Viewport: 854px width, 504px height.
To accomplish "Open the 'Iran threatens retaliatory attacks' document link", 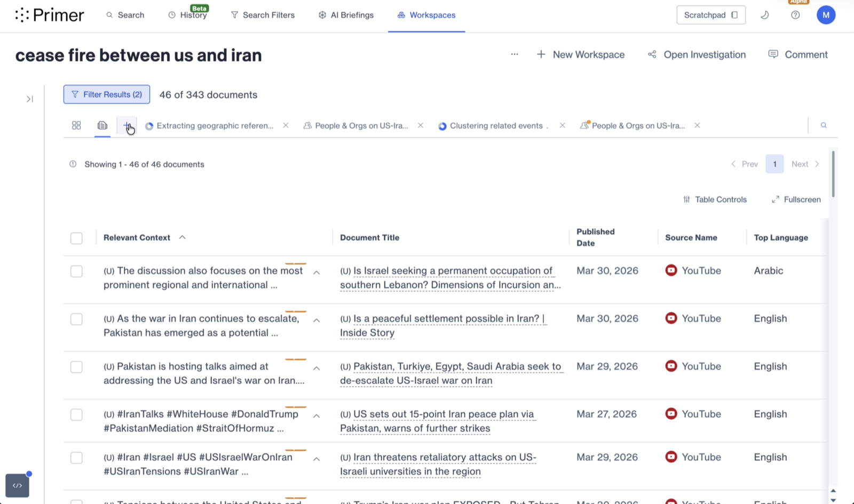I will point(438,464).
